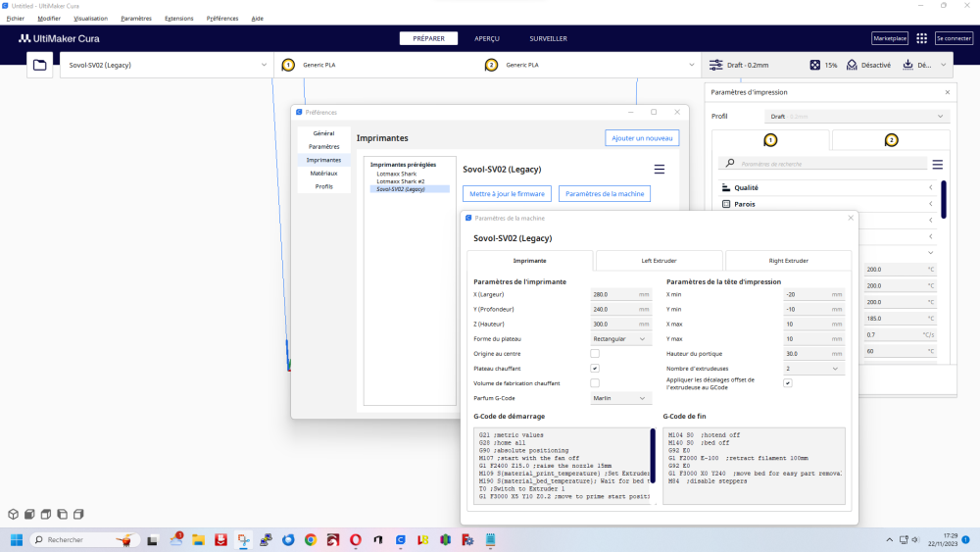Toggle Origine au centre checkbox
The image size is (980, 552).
[x=595, y=354]
